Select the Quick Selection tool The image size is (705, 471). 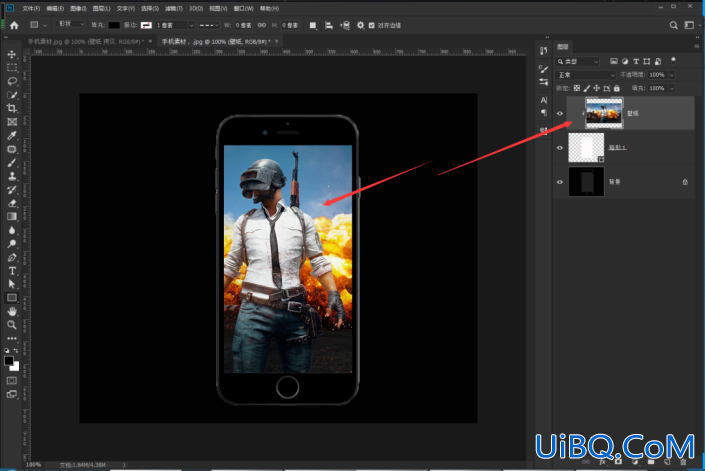pos(12,95)
